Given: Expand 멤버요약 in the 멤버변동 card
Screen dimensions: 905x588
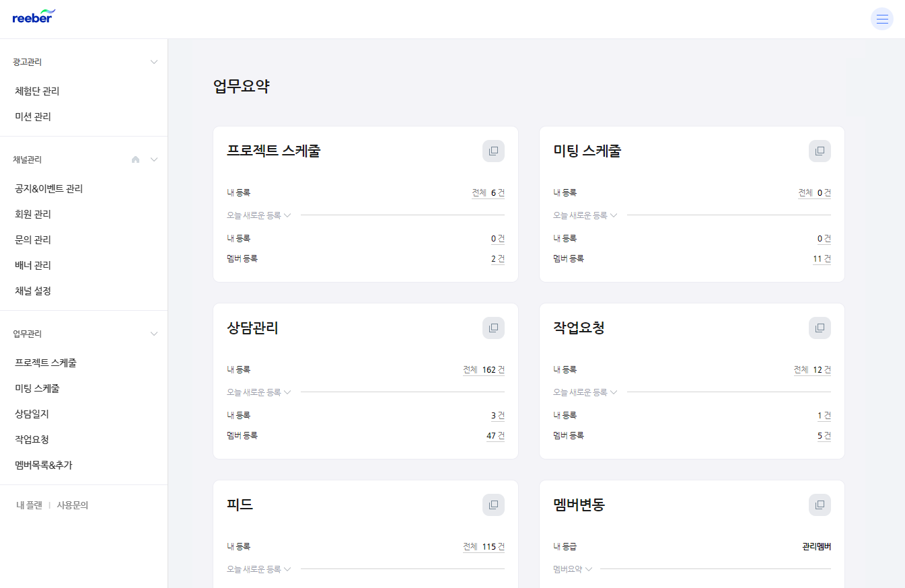Looking at the screenshot, I should tap(573, 569).
